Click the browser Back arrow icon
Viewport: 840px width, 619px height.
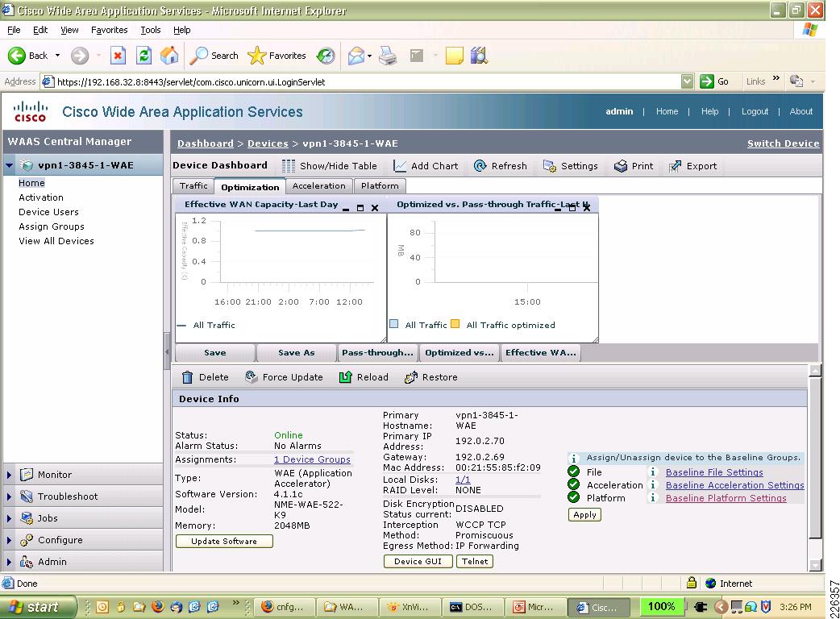pos(17,56)
